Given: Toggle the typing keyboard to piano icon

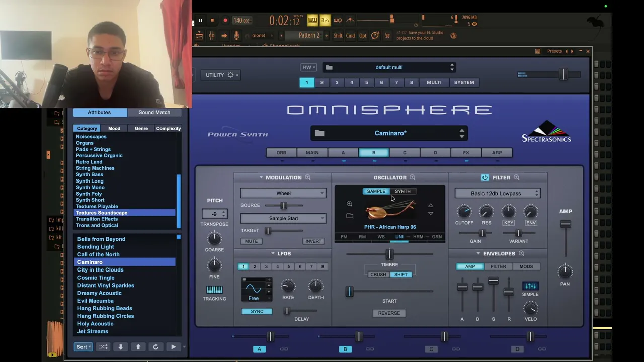Looking at the screenshot, I should (312, 20).
